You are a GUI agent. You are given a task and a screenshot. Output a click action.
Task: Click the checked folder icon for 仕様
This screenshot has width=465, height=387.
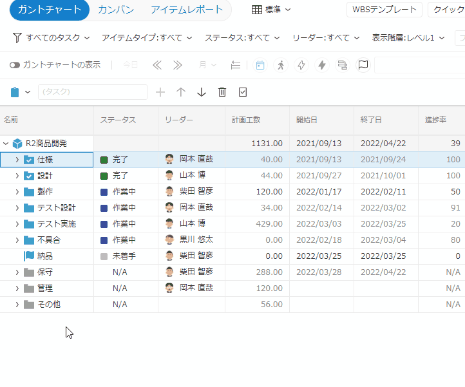(x=29, y=160)
